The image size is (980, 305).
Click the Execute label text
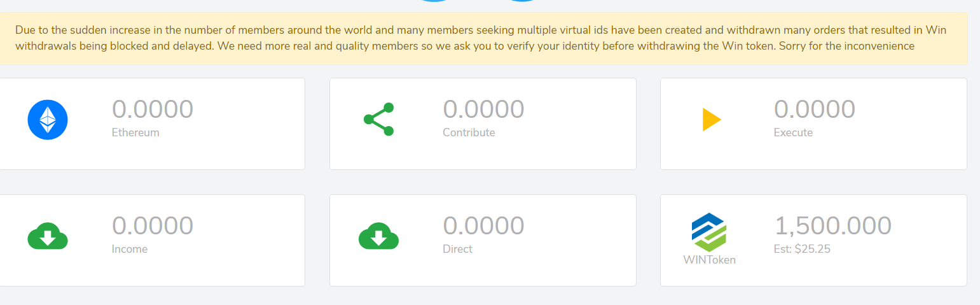793,133
